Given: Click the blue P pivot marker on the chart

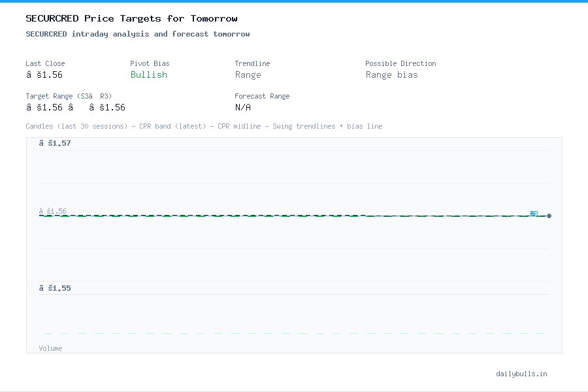Looking at the screenshot, I should click(x=534, y=214).
